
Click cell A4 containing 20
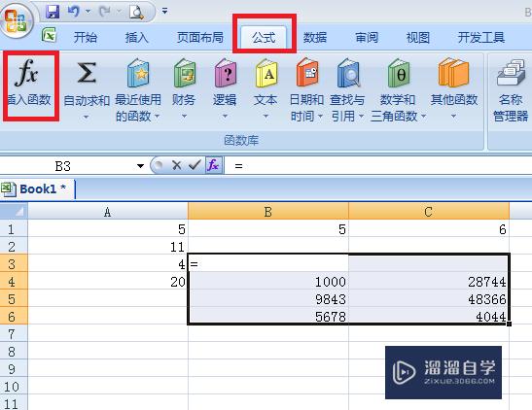pyautogui.click(x=108, y=282)
